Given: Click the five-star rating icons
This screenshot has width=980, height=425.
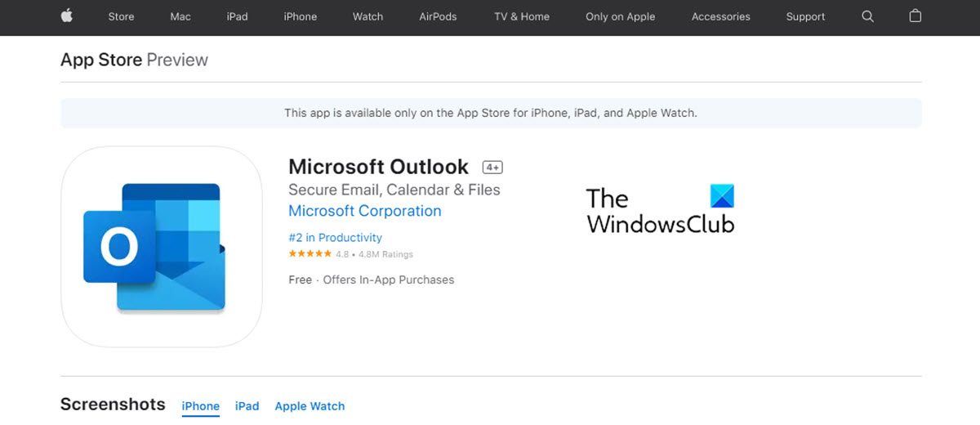Looking at the screenshot, I should point(310,254).
